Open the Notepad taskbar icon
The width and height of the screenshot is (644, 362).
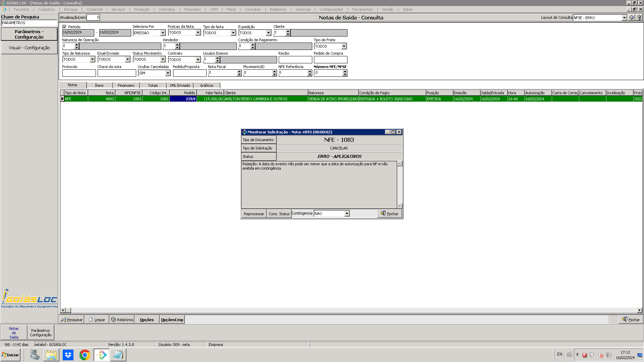pos(118,355)
